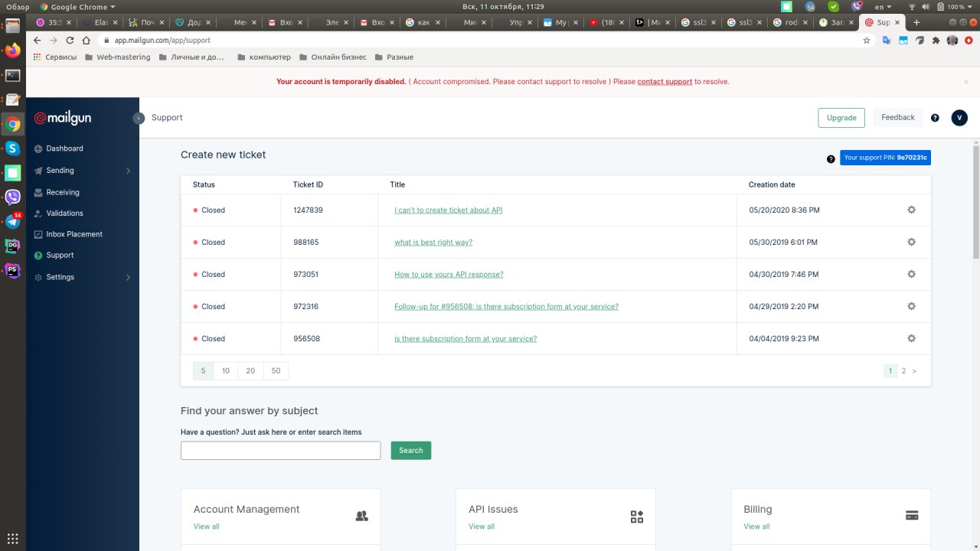Open the Google Chrome app menu
This screenshot has width=980, height=551.
click(77, 6)
